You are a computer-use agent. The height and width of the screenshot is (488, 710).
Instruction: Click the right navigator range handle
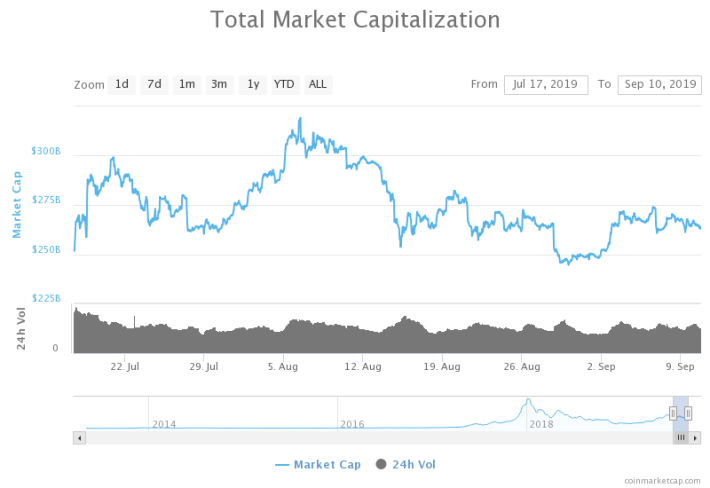tap(688, 413)
